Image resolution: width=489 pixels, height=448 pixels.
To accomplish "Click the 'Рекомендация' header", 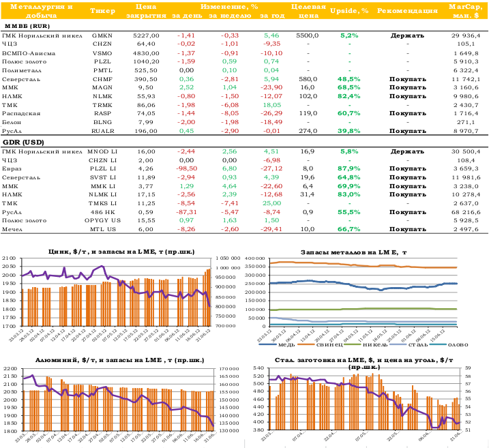I will 407,11.
